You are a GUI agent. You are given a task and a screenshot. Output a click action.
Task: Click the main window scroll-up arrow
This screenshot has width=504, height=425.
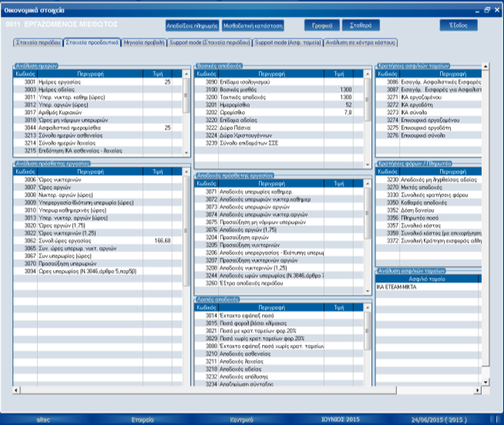[x=486, y=66]
